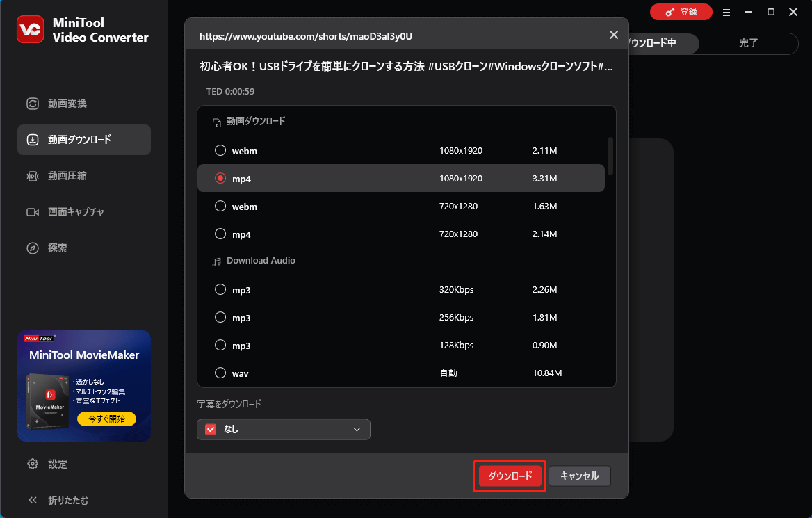Click the video title text in the dialog
The image size is (812, 518).
point(407,66)
